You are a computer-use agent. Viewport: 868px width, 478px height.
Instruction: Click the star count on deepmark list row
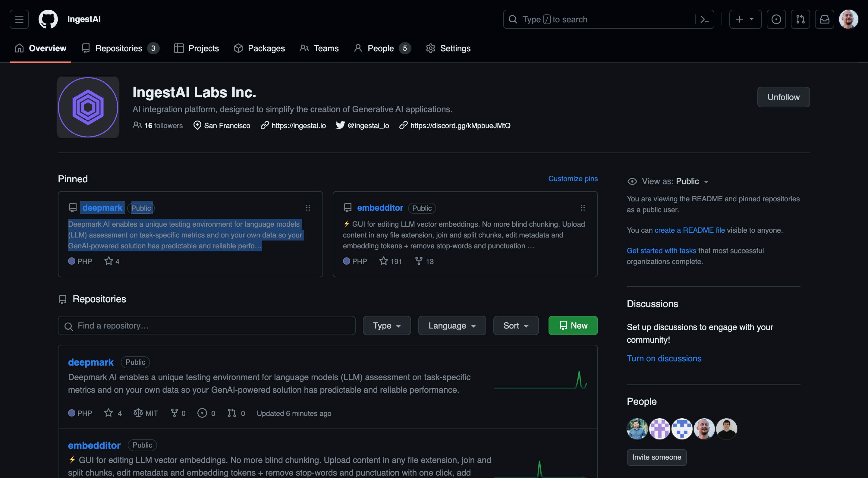(113, 413)
